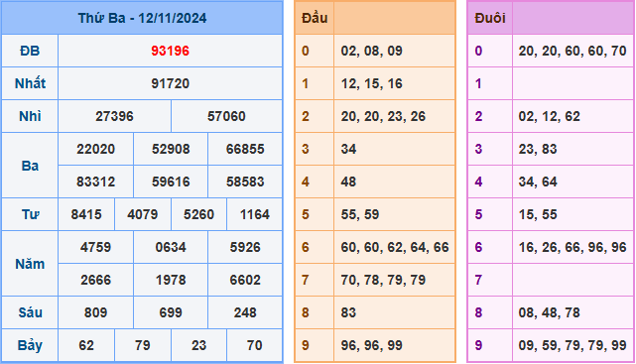Select Đầu row values 12, 15, 16
This screenshot has width=636, height=364.
pyautogui.click(x=371, y=83)
